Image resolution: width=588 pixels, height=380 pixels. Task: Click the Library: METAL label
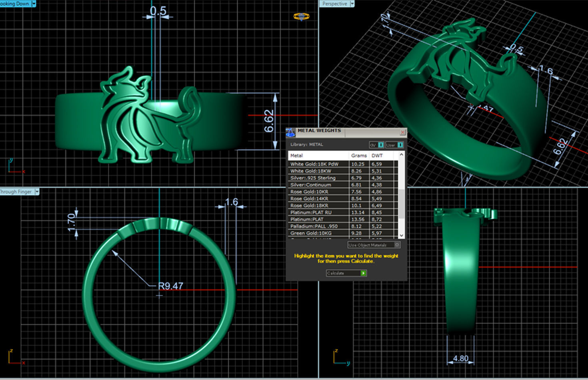point(306,145)
